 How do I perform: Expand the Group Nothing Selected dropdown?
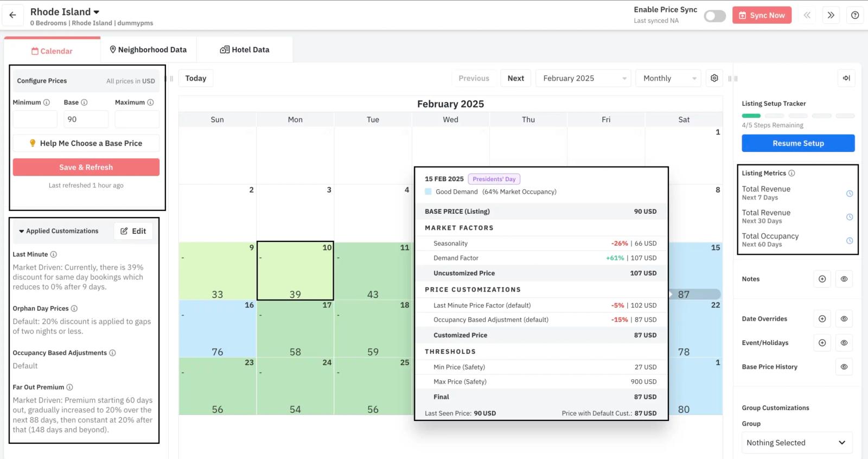pos(797,443)
